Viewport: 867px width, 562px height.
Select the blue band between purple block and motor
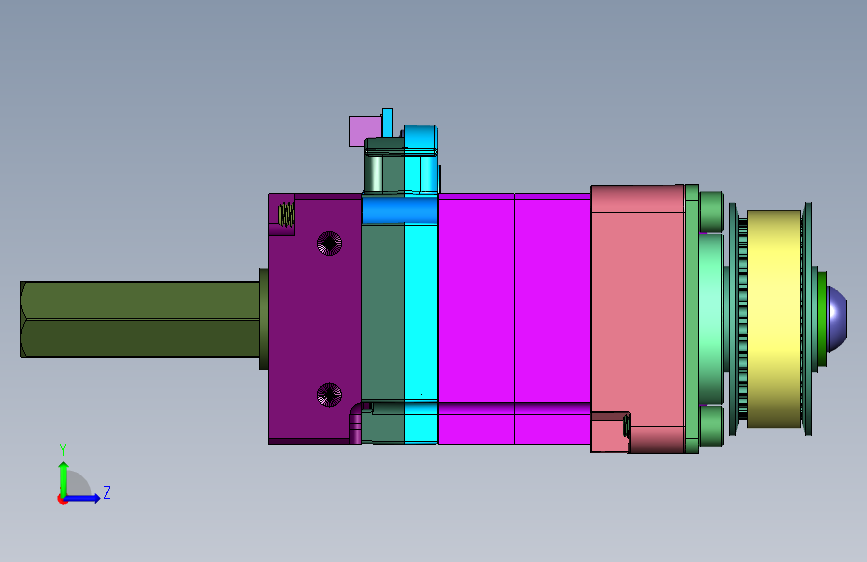coord(400,211)
